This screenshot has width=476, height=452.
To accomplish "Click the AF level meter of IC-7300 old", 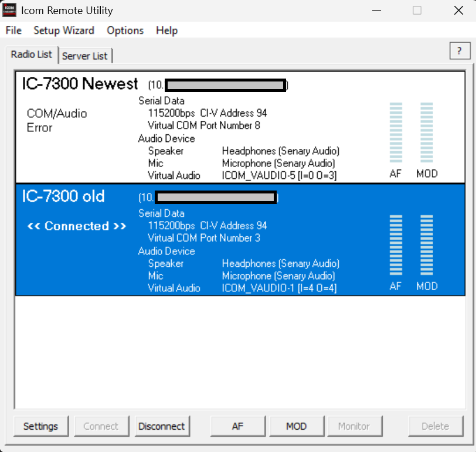I will 396,245.
